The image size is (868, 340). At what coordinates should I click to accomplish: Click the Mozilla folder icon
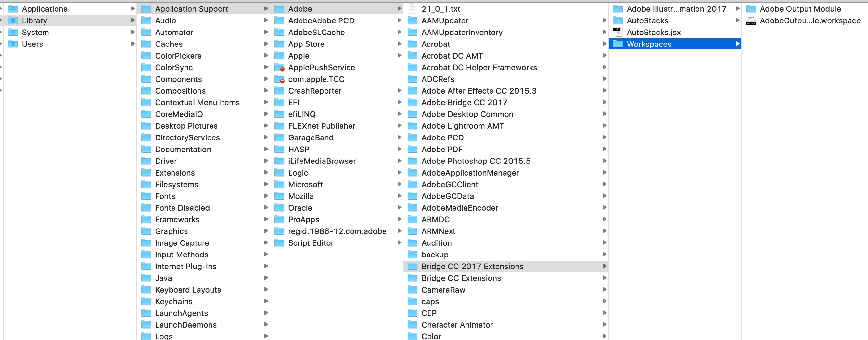click(279, 196)
